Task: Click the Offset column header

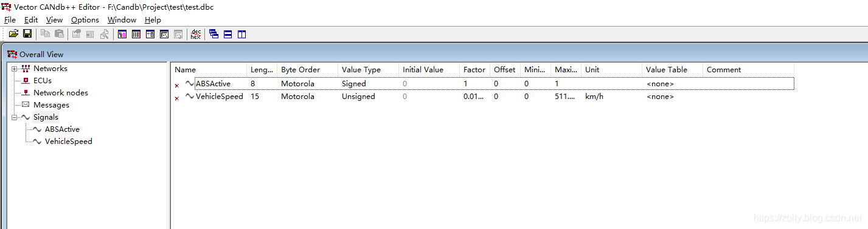Action: 505,70
